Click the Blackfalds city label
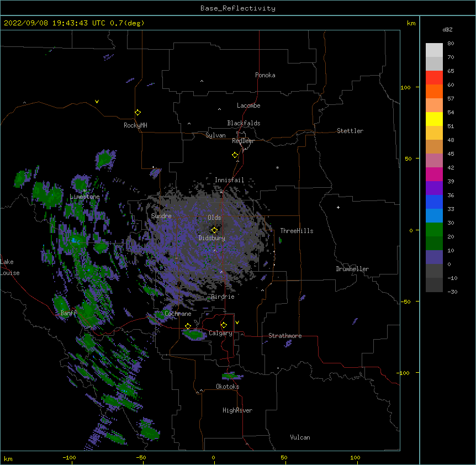 244,123
